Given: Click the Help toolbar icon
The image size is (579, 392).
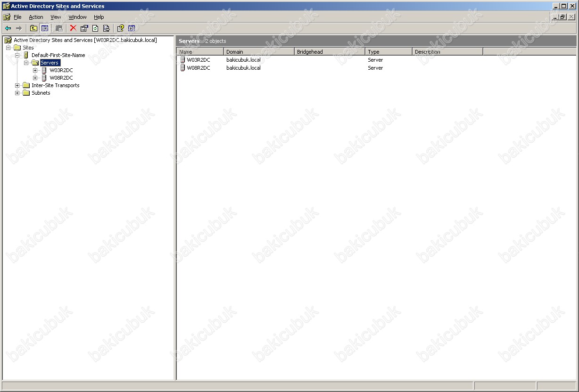Looking at the screenshot, I should [x=120, y=28].
